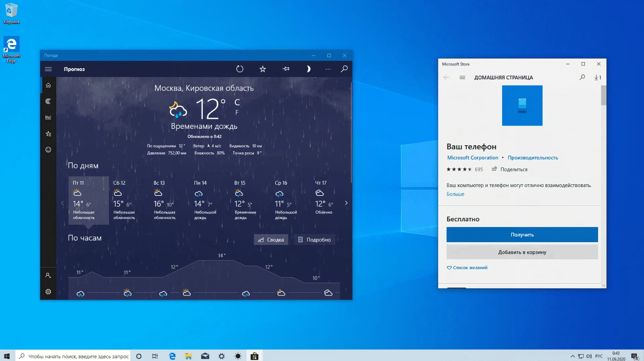Toggle app theme with the moon icon

tap(308, 69)
